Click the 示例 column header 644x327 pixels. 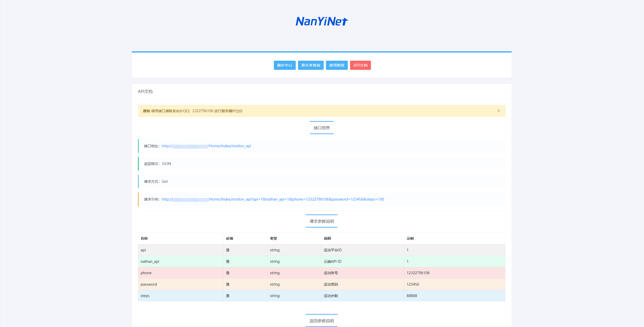(410, 238)
